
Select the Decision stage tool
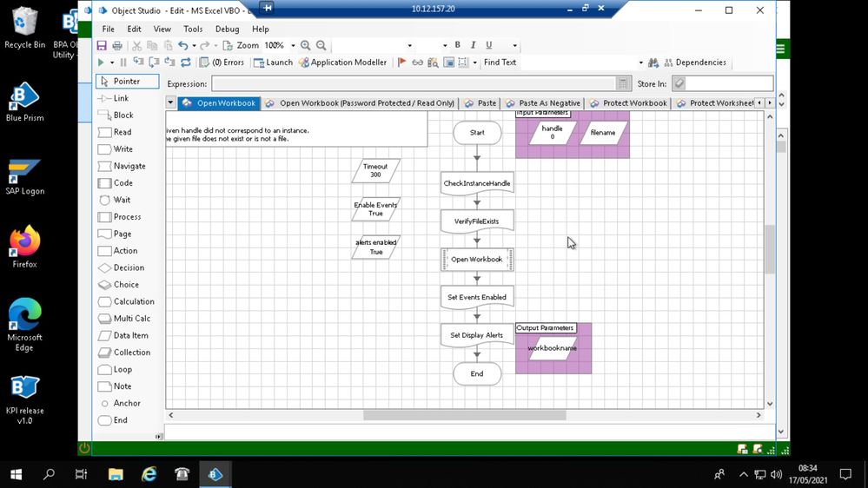click(128, 267)
